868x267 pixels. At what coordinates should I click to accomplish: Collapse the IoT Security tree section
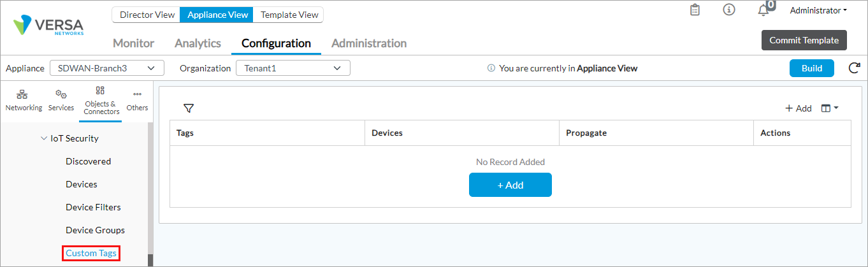[x=43, y=138]
